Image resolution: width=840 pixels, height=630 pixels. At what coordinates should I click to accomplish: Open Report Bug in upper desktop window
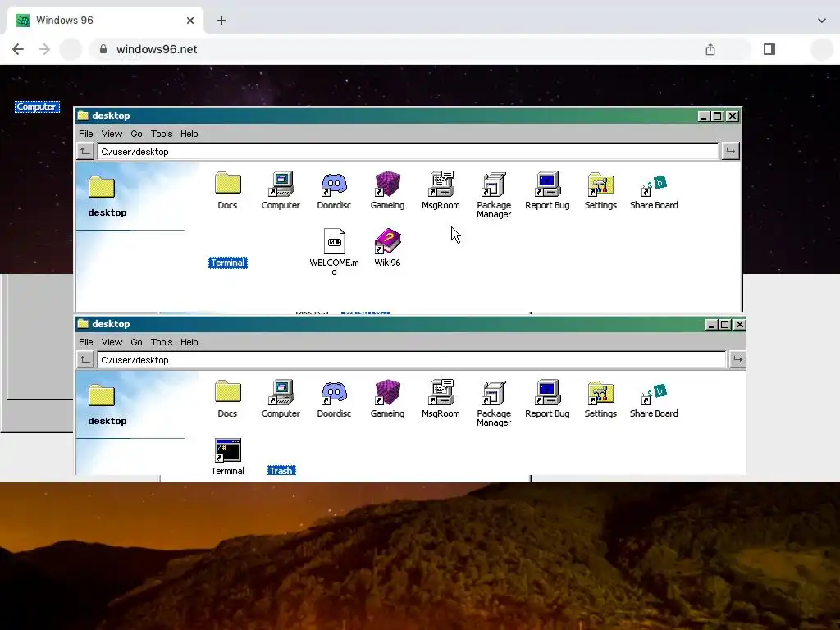click(547, 190)
